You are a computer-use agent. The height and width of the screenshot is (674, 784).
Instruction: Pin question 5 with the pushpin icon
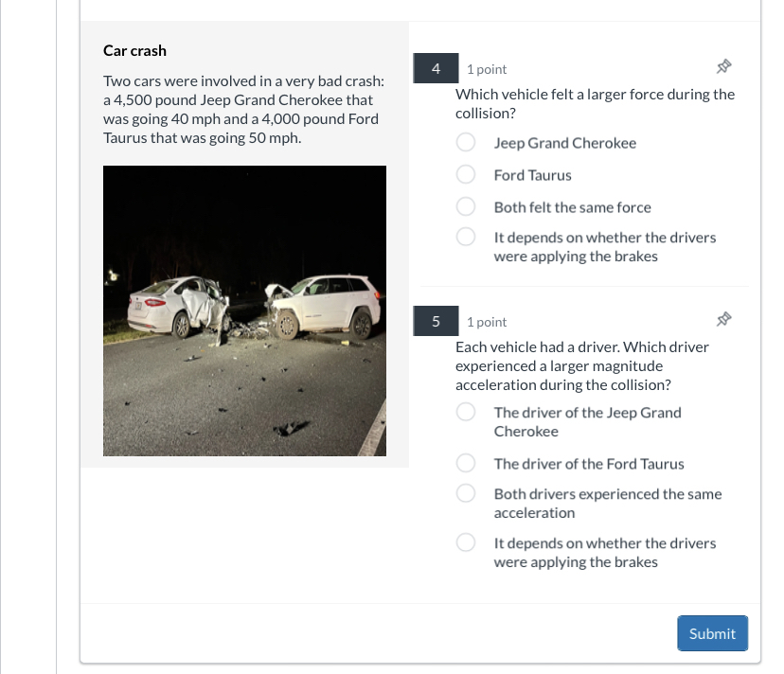point(723,319)
